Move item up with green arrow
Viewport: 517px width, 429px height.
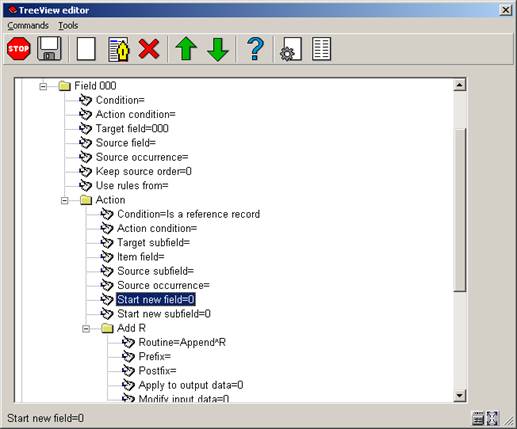[186, 49]
